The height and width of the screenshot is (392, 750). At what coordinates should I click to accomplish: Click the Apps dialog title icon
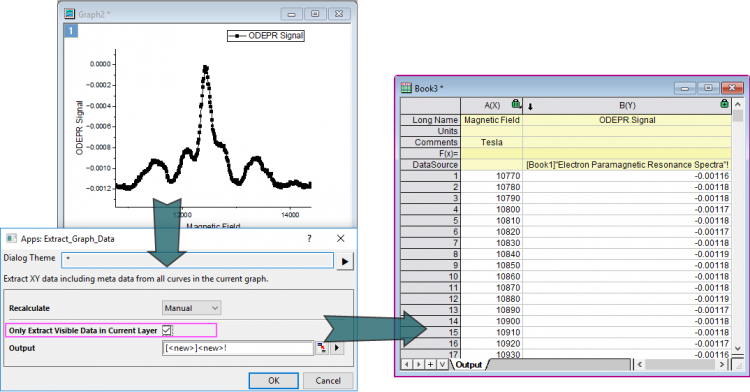[11, 239]
